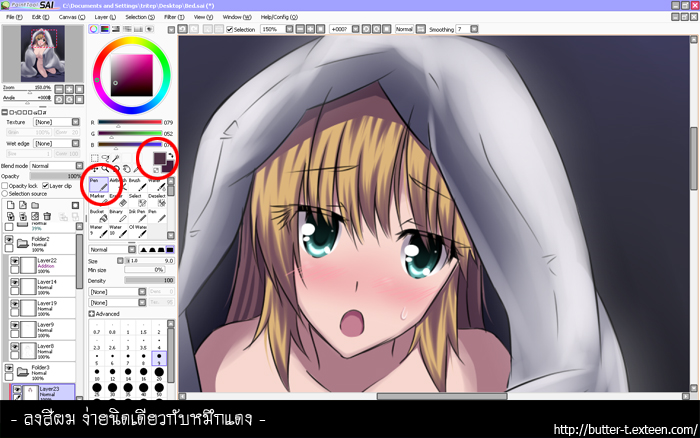Image resolution: width=700 pixels, height=438 pixels.
Task: Select the Selection source radio button
Action: click(5, 194)
